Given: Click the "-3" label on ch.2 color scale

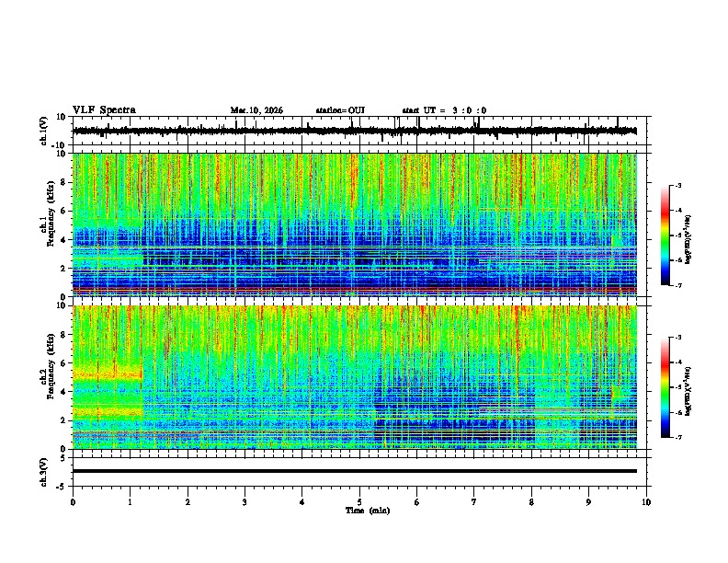Looking at the screenshot, I should pos(677,338).
